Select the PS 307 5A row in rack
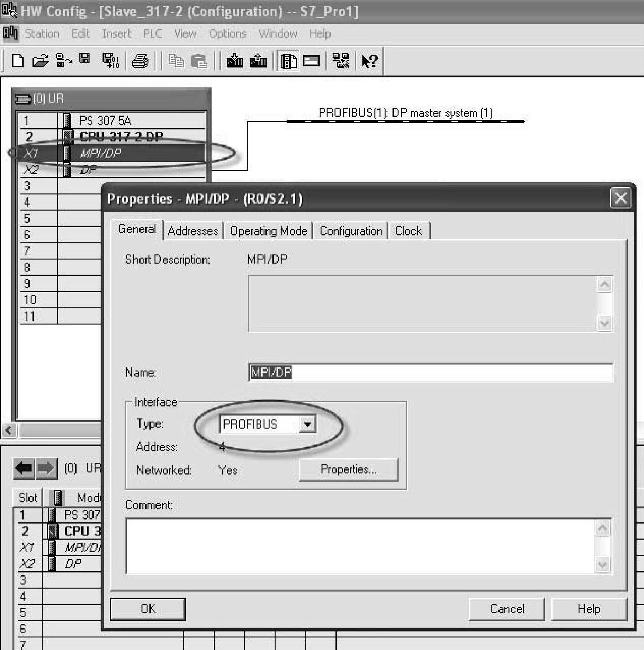The height and width of the screenshot is (650, 644). click(112, 121)
